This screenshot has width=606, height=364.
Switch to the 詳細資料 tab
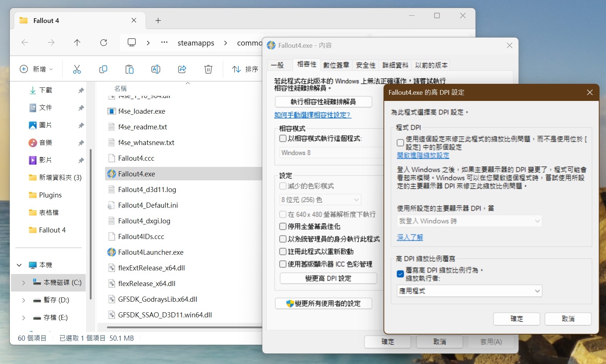click(395, 65)
